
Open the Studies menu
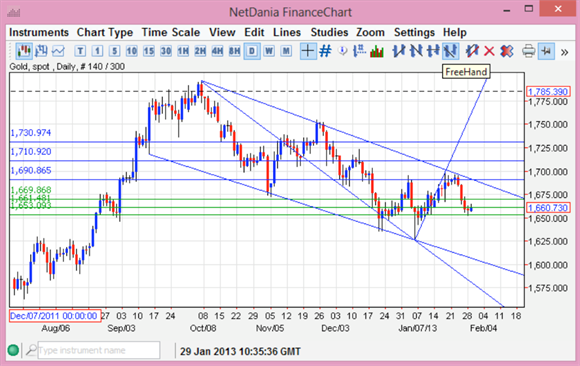click(x=329, y=33)
